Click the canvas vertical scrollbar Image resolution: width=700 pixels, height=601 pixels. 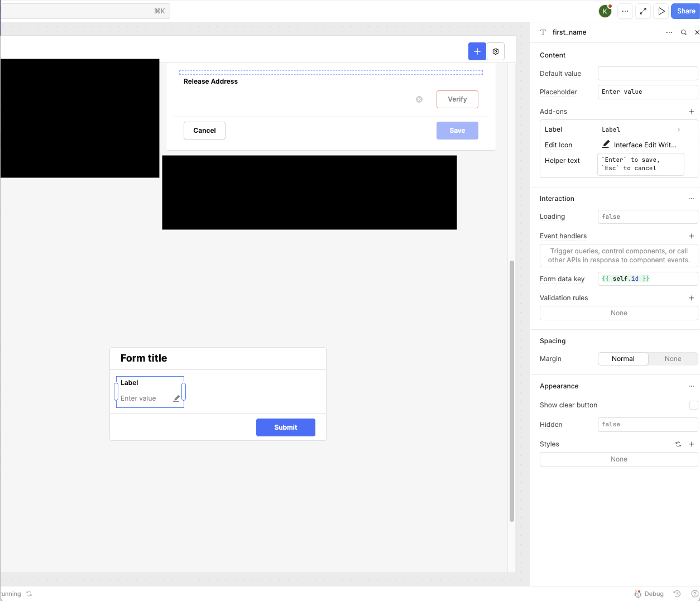[512, 391]
